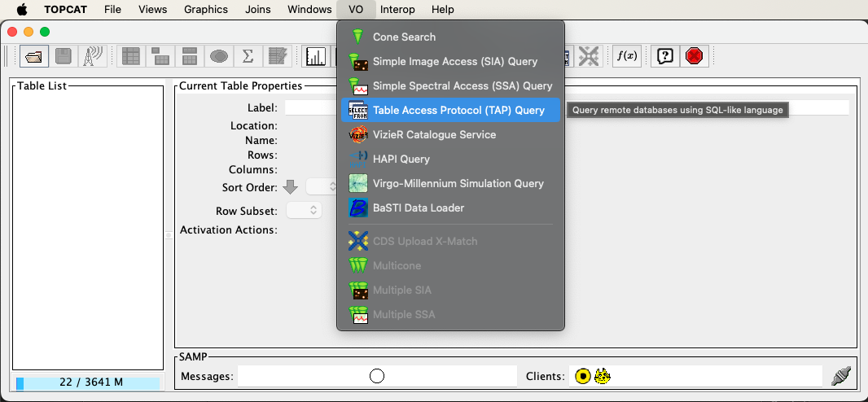Screen dimensions: 868x402
Task: Click the SAMP messages circle indicator
Action: [377, 377]
